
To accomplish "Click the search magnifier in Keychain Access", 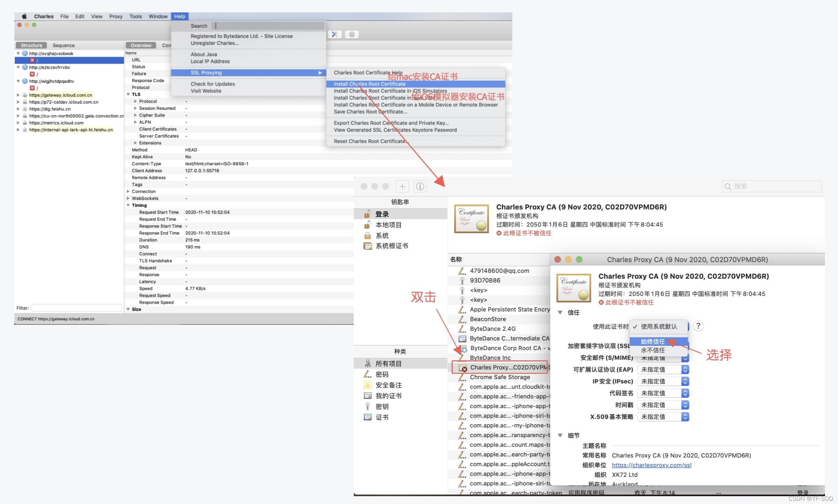I will [728, 186].
